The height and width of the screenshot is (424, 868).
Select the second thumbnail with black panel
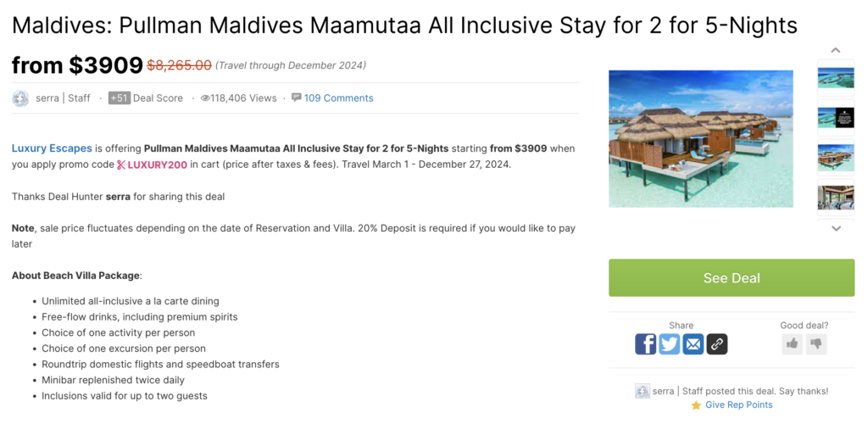[836, 117]
